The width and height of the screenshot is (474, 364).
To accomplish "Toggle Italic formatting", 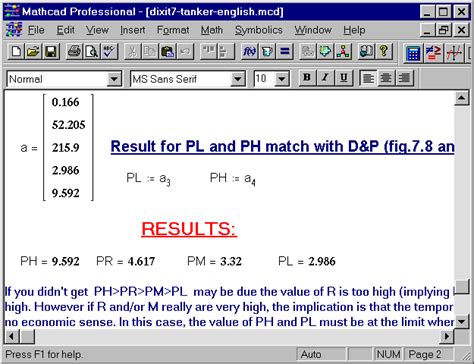I will [325, 78].
